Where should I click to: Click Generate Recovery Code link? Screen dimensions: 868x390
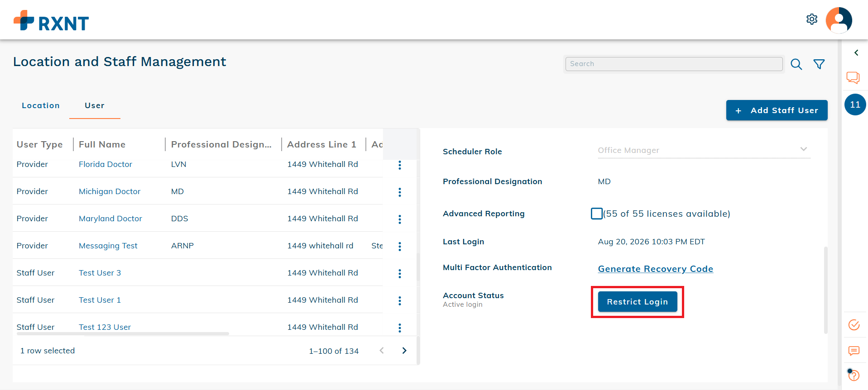[x=656, y=269]
